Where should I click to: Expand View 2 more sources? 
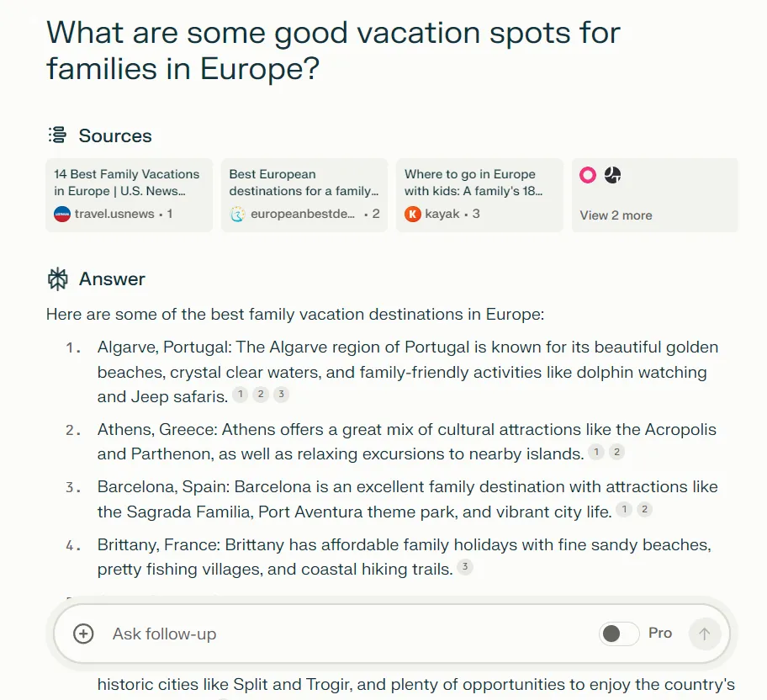click(616, 215)
